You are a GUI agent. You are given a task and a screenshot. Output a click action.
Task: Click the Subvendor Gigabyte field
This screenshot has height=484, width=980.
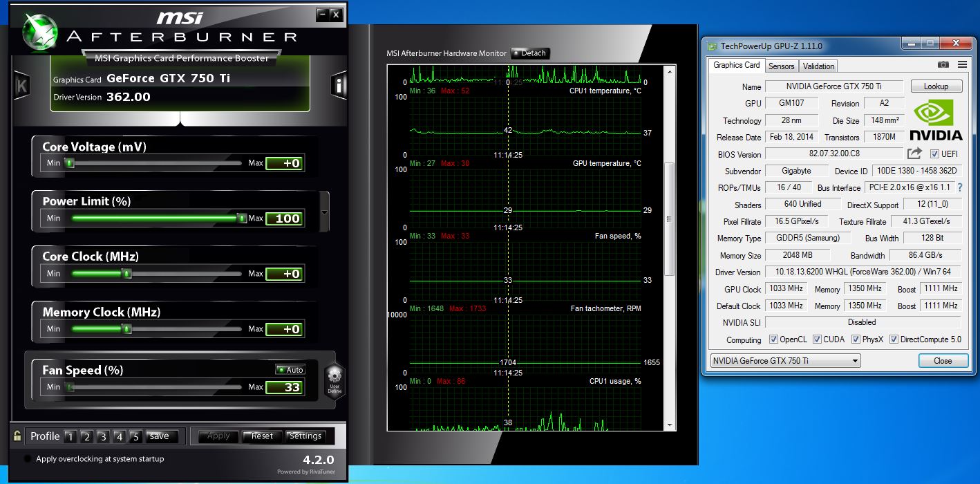click(797, 171)
